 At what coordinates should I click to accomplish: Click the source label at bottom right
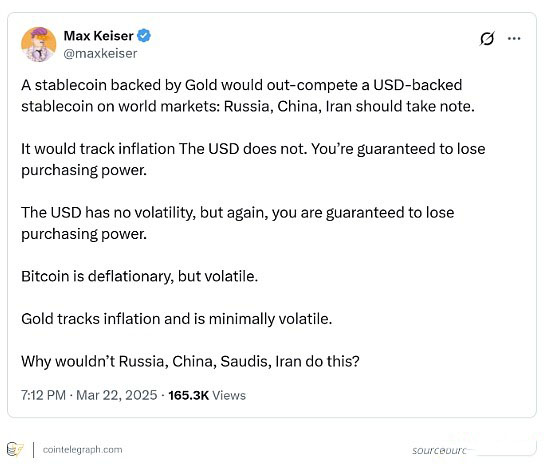click(439, 451)
